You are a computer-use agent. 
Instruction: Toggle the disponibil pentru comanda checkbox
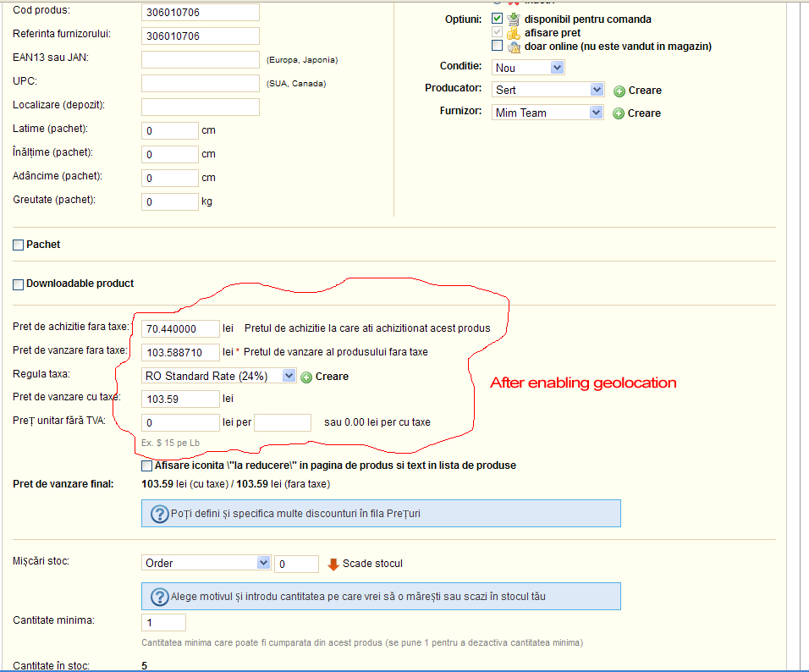click(x=497, y=19)
